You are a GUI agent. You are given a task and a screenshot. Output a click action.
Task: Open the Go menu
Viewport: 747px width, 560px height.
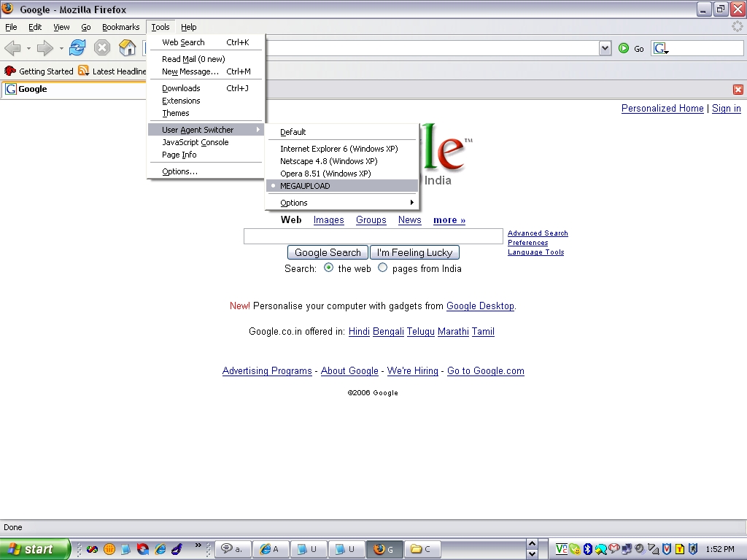point(86,27)
